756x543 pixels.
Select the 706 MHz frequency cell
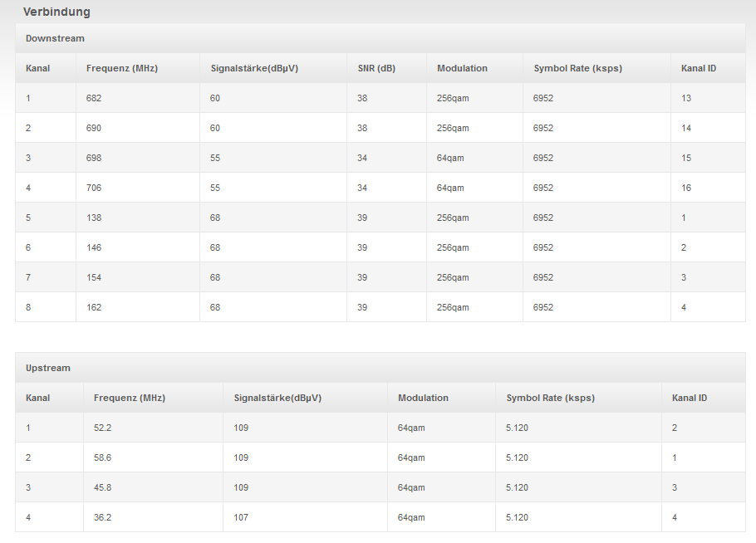(x=94, y=188)
